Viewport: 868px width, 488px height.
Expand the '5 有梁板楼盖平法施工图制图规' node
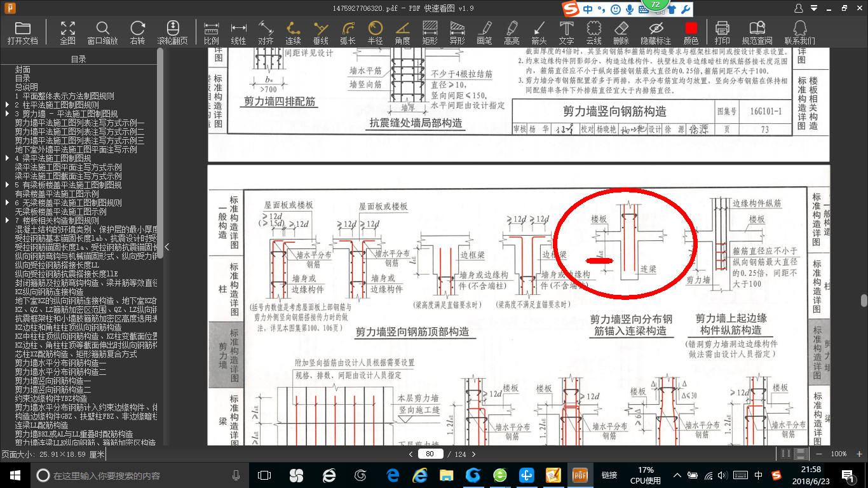(7, 185)
